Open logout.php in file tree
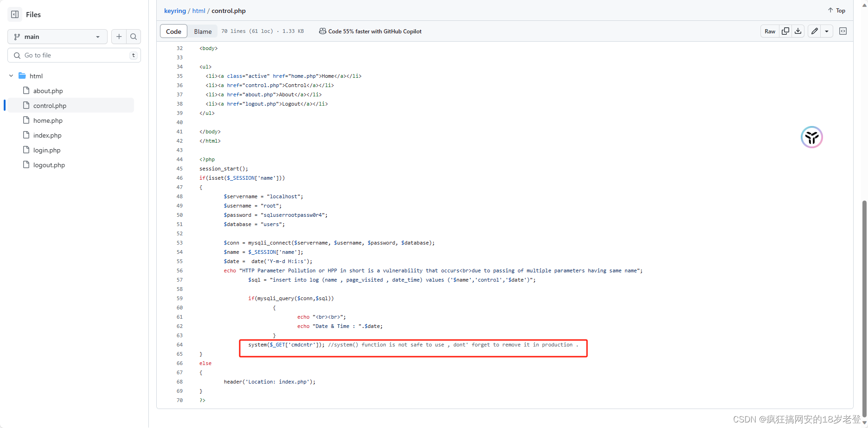Image resolution: width=868 pixels, height=428 pixels. point(49,165)
